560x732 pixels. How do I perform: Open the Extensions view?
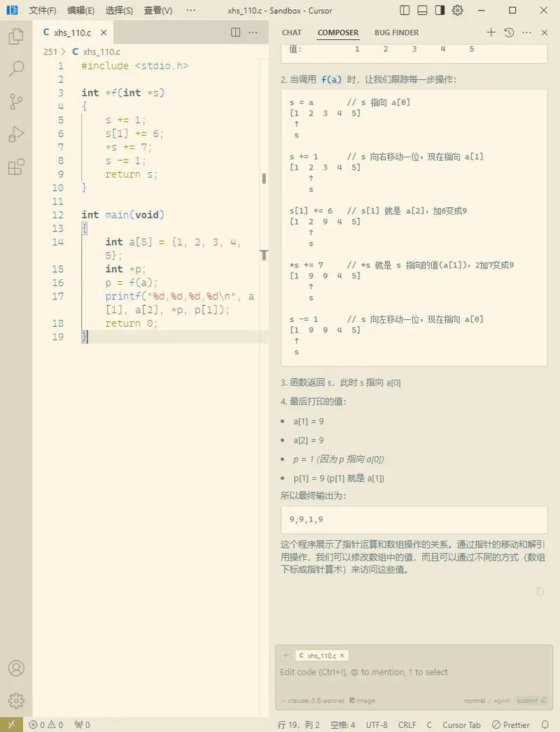pos(16,167)
